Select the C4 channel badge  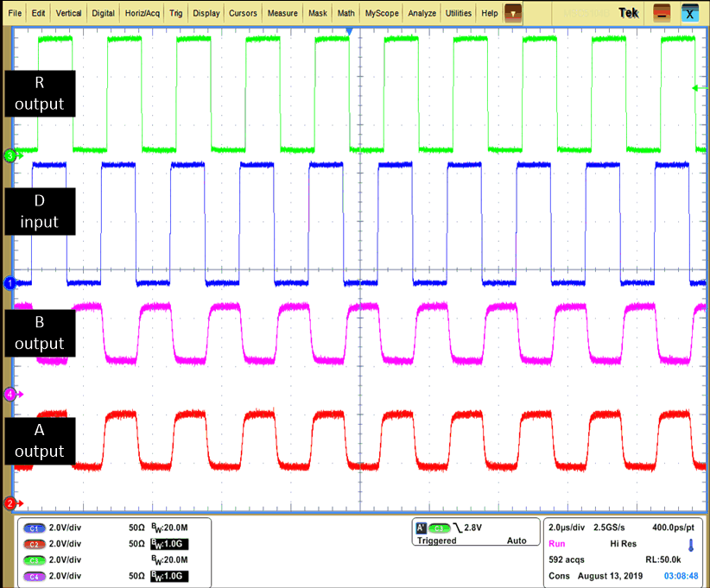(x=33, y=576)
